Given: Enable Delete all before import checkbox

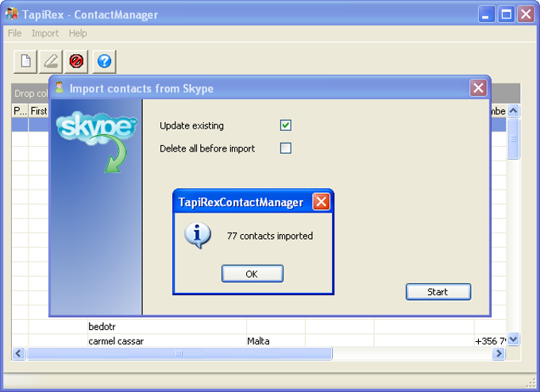Looking at the screenshot, I should click(x=286, y=148).
